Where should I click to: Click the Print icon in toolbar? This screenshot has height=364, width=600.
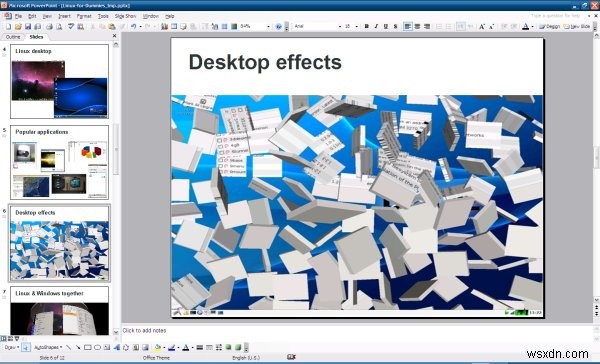(49, 26)
